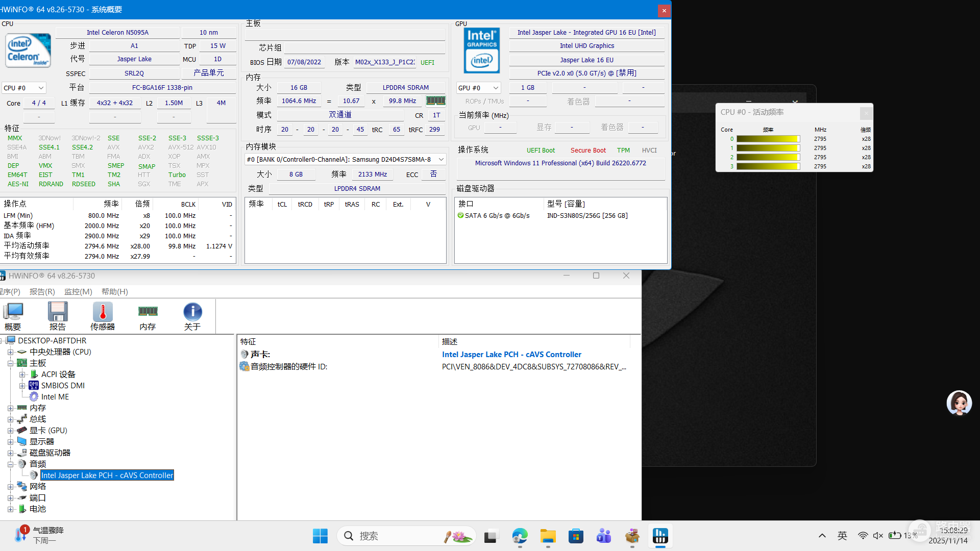Select the cAVS Controller tree item

(x=107, y=475)
